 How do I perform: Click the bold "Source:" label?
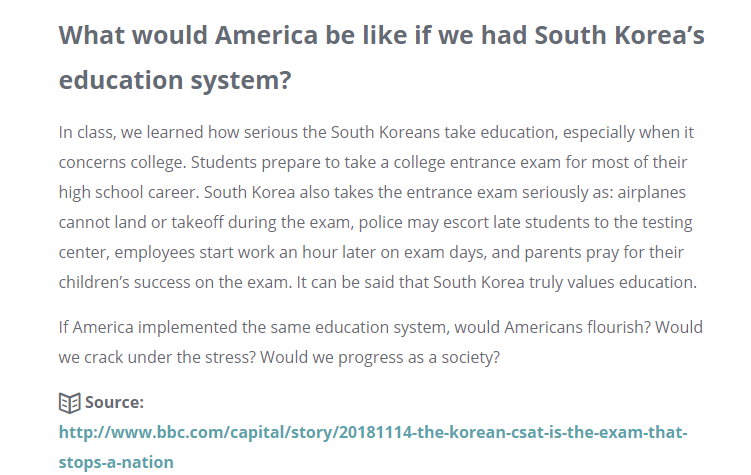(114, 403)
